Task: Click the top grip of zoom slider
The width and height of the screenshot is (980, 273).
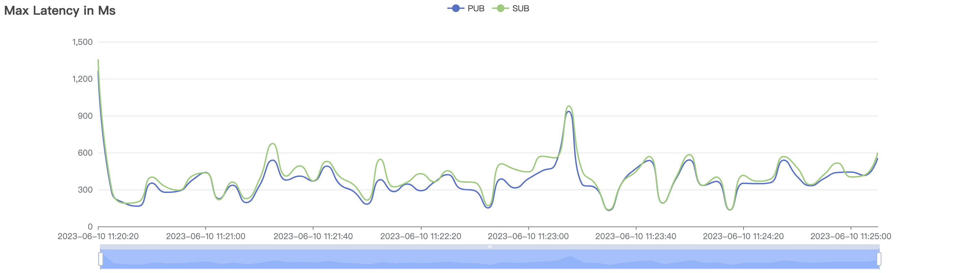Action: (x=490, y=247)
